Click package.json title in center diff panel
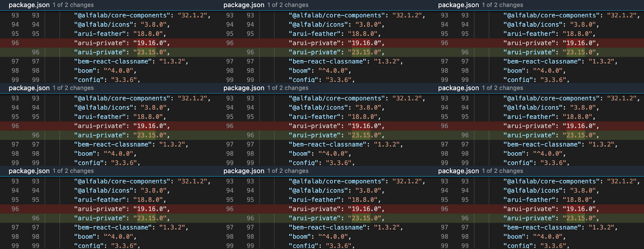Viewport: 644px width, 249px height. [x=244, y=88]
